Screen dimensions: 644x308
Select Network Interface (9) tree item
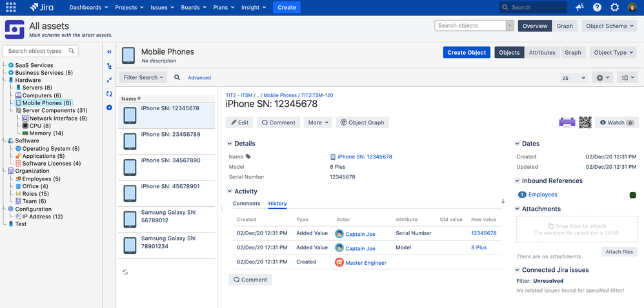point(58,118)
